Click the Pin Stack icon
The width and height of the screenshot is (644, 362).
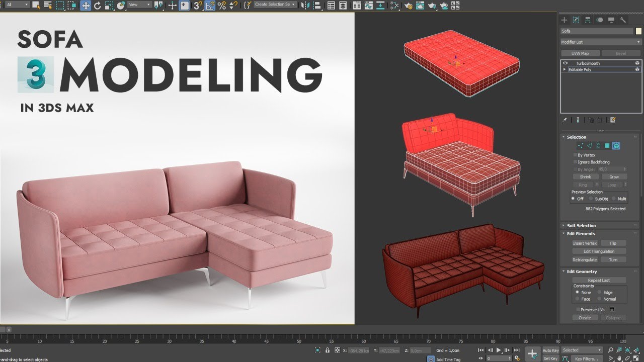(565, 120)
